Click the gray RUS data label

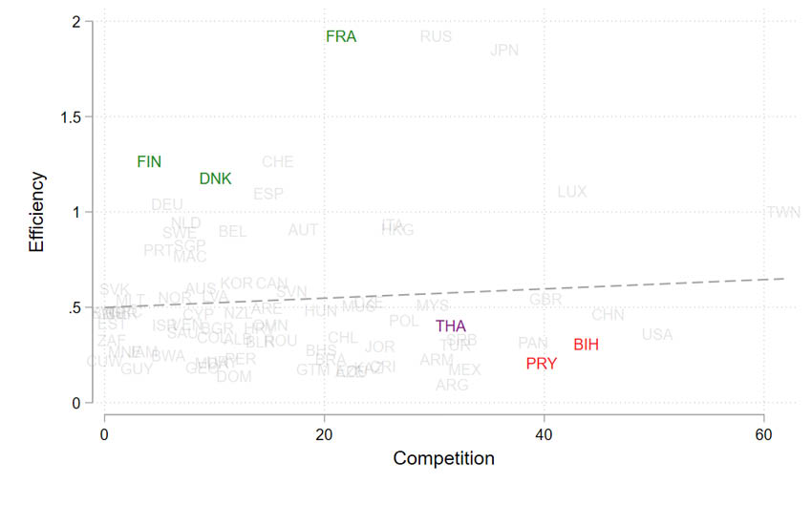(x=436, y=36)
